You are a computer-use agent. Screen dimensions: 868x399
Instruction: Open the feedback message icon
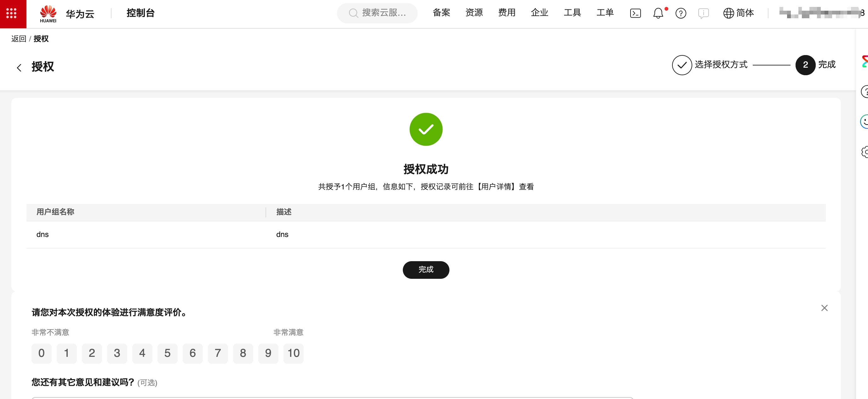(x=703, y=14)
